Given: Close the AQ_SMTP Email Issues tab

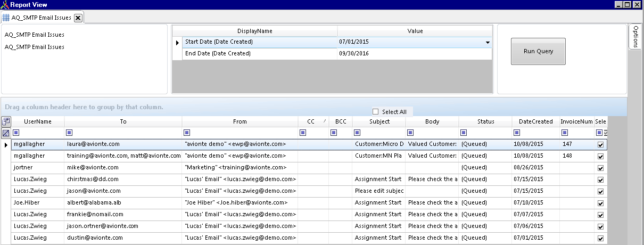Looking at the screenshot, I should tap(78, 18).
